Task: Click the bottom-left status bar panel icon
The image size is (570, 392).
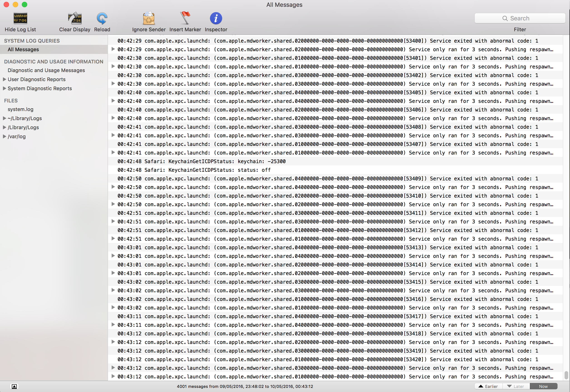Action: (14, 386)
